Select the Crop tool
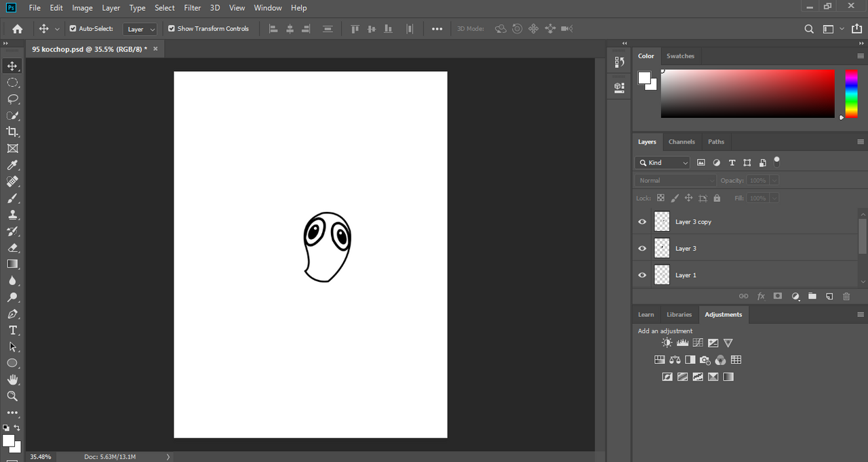 click(12, 132)
